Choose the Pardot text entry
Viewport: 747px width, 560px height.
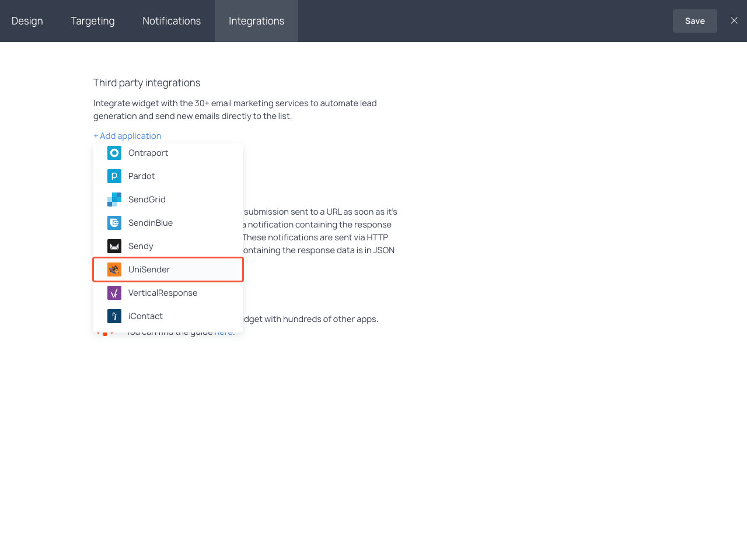click(142, 176)
